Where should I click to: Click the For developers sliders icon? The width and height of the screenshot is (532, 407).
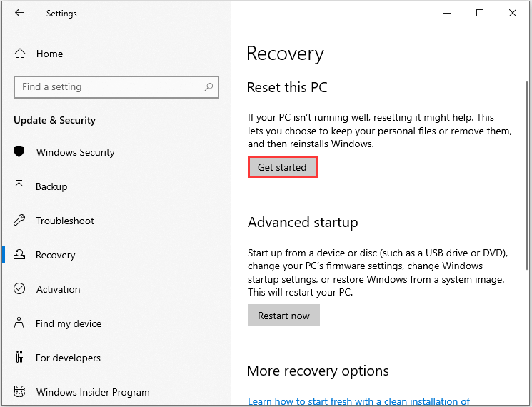point(20,358)
